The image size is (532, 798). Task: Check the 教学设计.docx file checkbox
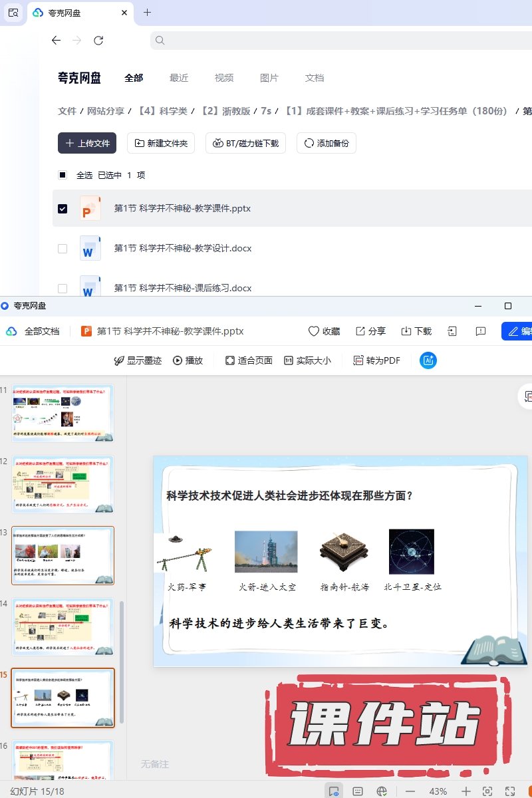click(x=63, y=249)
